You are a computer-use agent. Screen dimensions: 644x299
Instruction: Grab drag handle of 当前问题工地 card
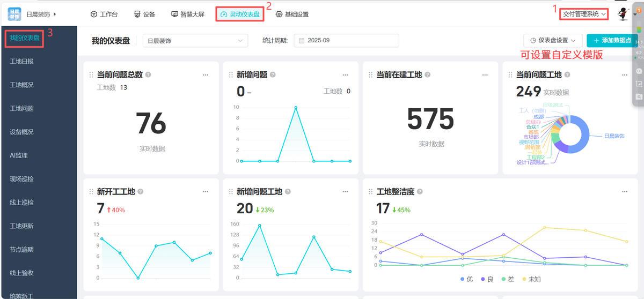point(510,75)
